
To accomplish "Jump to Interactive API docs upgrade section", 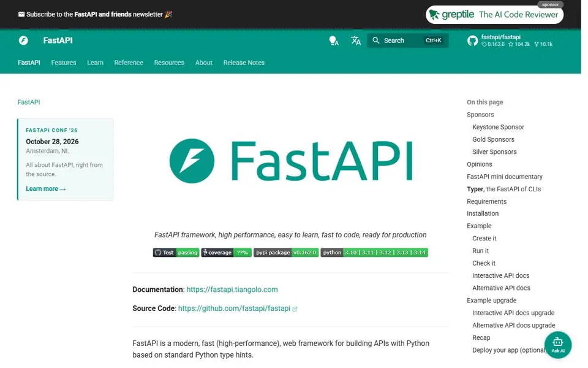I will tap(513, 312).
